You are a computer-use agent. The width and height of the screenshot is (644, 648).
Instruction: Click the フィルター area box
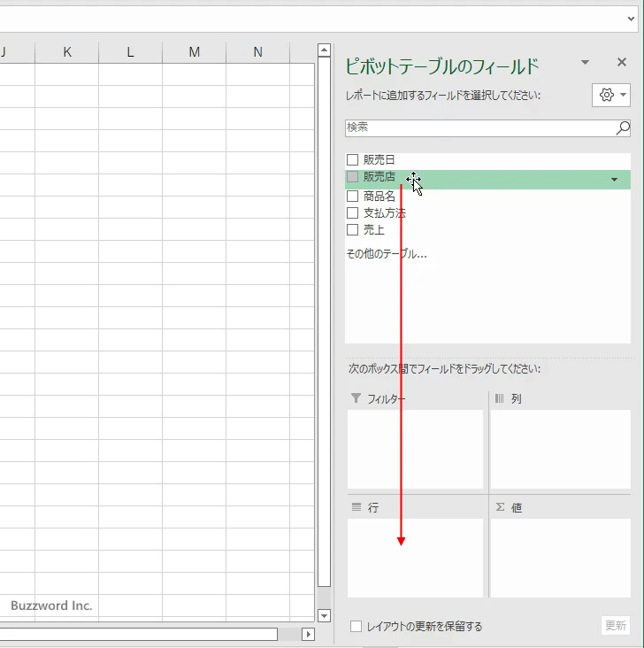pyautogui.click(x=415, y=449)
